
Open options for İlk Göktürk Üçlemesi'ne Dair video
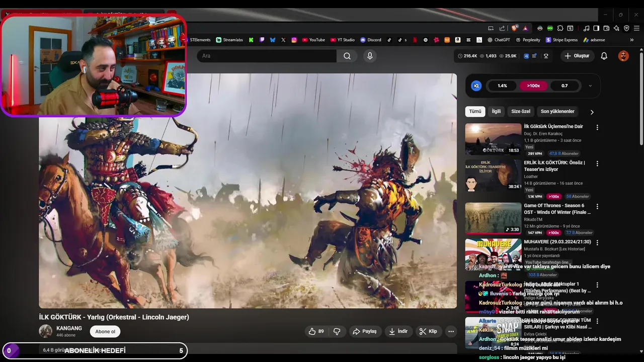(597, 127)
